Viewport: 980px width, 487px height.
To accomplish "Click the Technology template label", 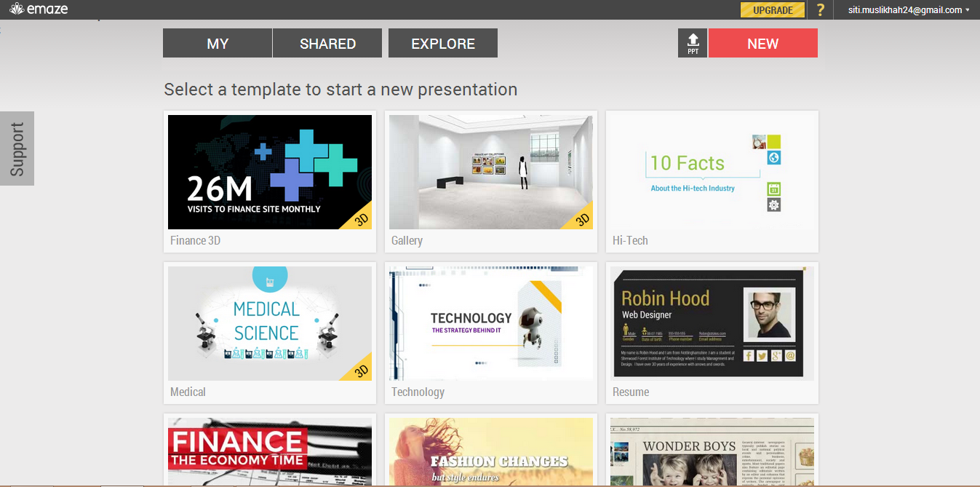I will click(418, 392).
